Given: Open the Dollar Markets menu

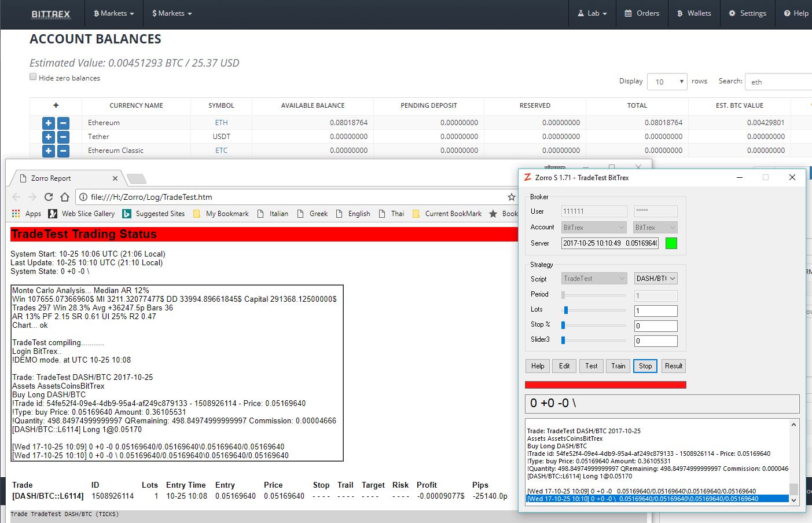Looking at the screenshot, I should (x=172, y=13).
